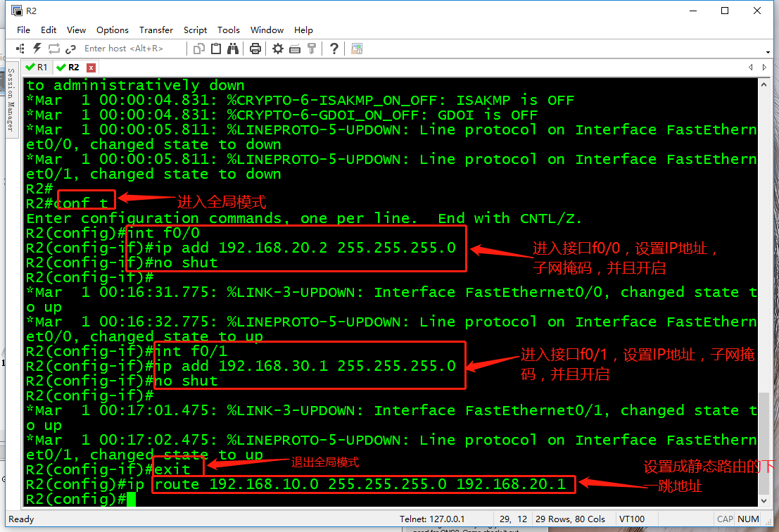Click the Quick Connect lightning icon

37,49
